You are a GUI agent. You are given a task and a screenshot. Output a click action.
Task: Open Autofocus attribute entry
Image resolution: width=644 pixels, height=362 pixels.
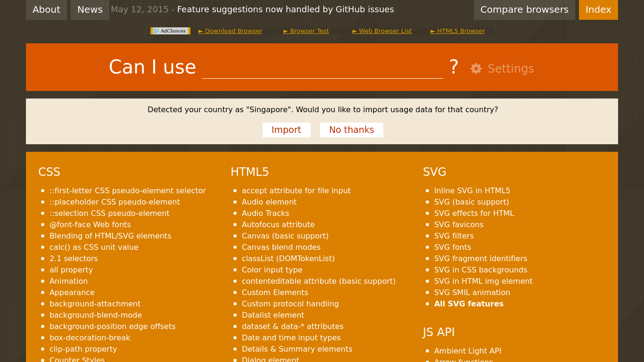pyautogui.click(x=278, y=225)
